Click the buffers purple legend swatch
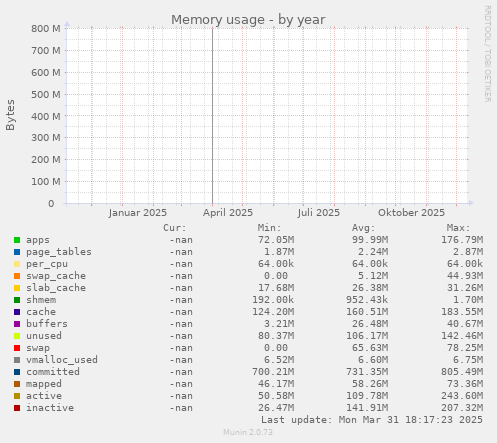 (x=17, y=324)
